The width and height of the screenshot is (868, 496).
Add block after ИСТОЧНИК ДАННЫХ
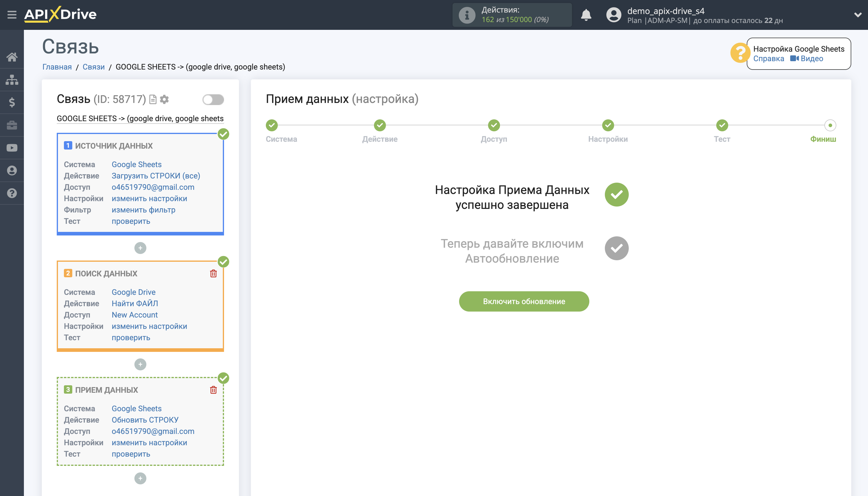pyautogui.click(x=140, y=248)
